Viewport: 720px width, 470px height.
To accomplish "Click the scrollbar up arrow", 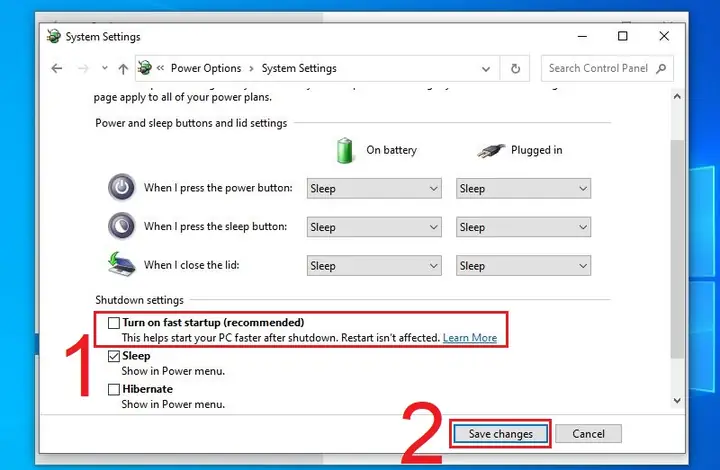I will pyautogui.click(x=677, y=96).
